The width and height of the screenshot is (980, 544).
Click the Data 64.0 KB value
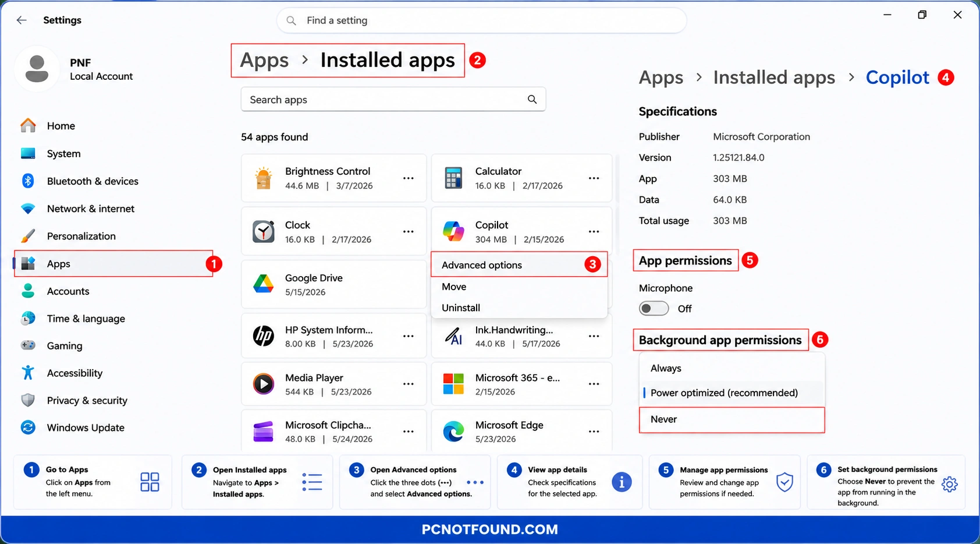point(730,200)
